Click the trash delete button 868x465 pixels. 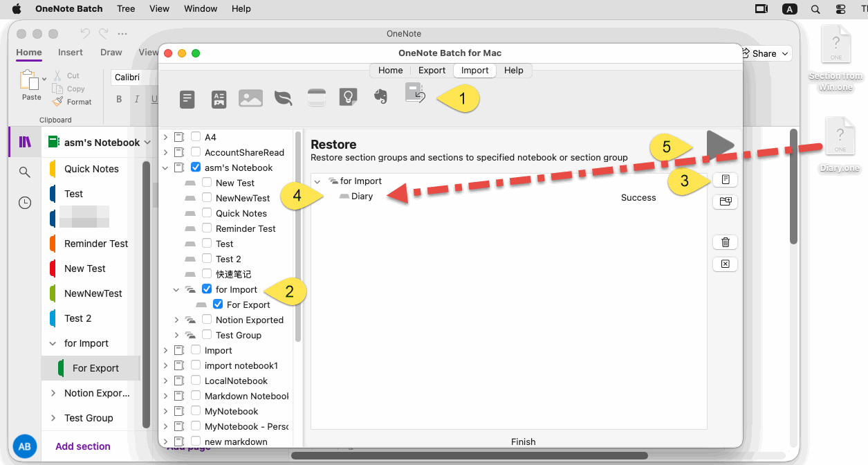point(725,242)
